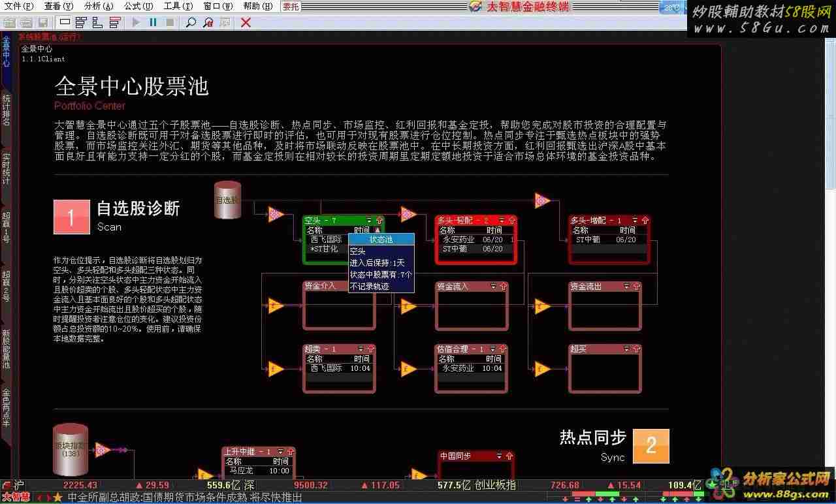Click the scrolling news headline text
Image resolution: width=836 pixels, height=504 pixels.
click(x=185, y=497)
